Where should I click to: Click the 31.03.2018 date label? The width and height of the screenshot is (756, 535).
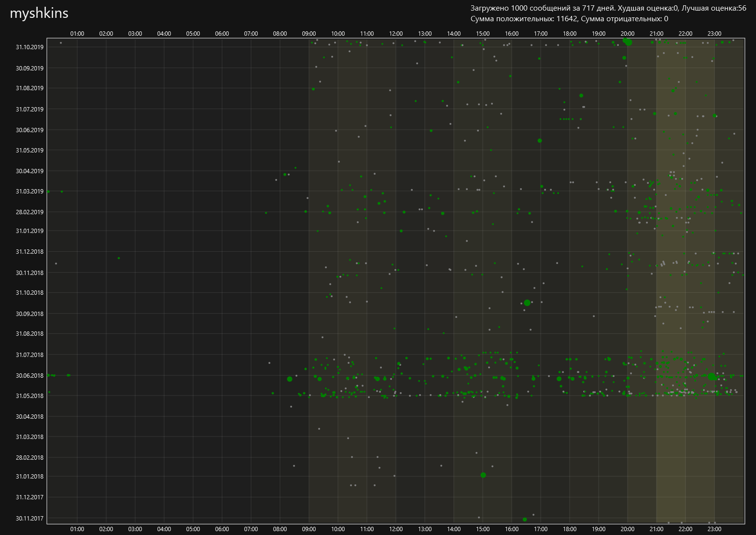29,437
